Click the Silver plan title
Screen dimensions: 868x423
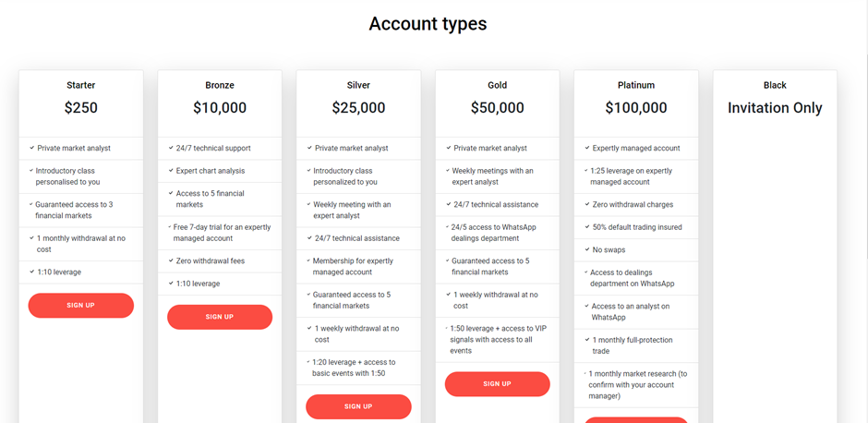(x=358, y=85)
